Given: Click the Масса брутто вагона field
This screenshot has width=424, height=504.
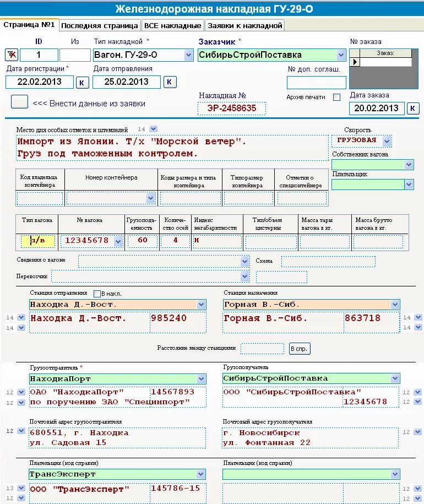Looking at the screenshot, I should coord(378,242).
